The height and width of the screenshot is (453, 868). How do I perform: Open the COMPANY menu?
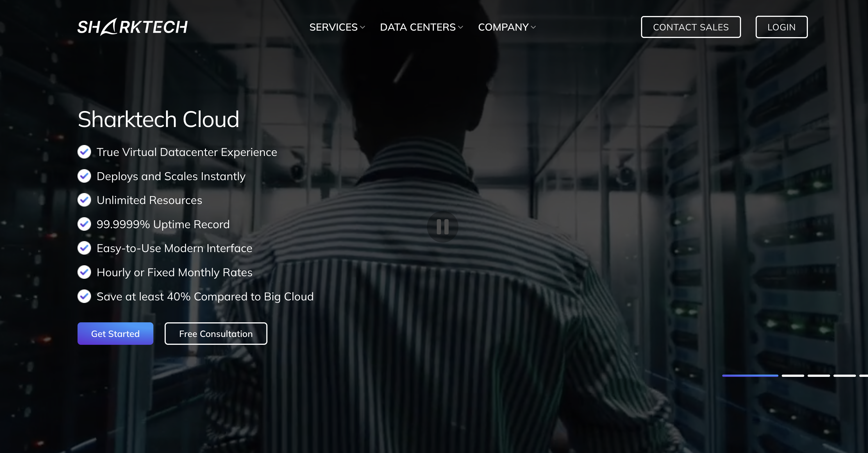point(503,27)
